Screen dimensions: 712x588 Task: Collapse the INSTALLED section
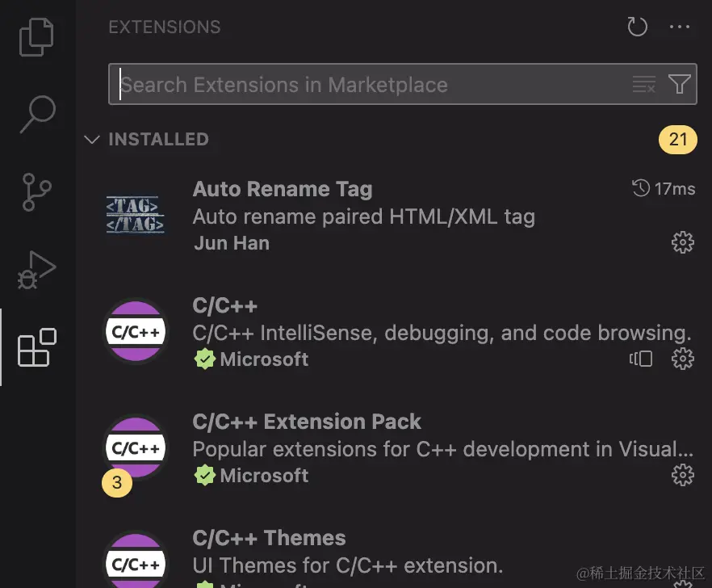(91, 140)
